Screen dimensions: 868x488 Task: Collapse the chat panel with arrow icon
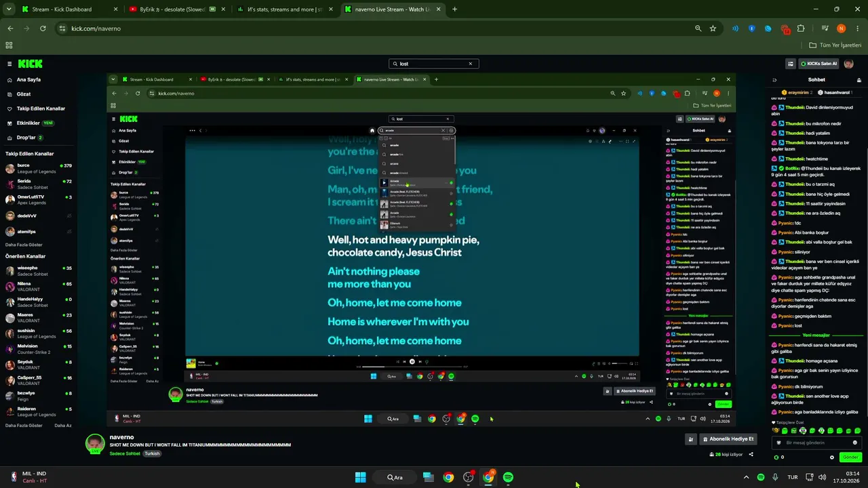775,79
